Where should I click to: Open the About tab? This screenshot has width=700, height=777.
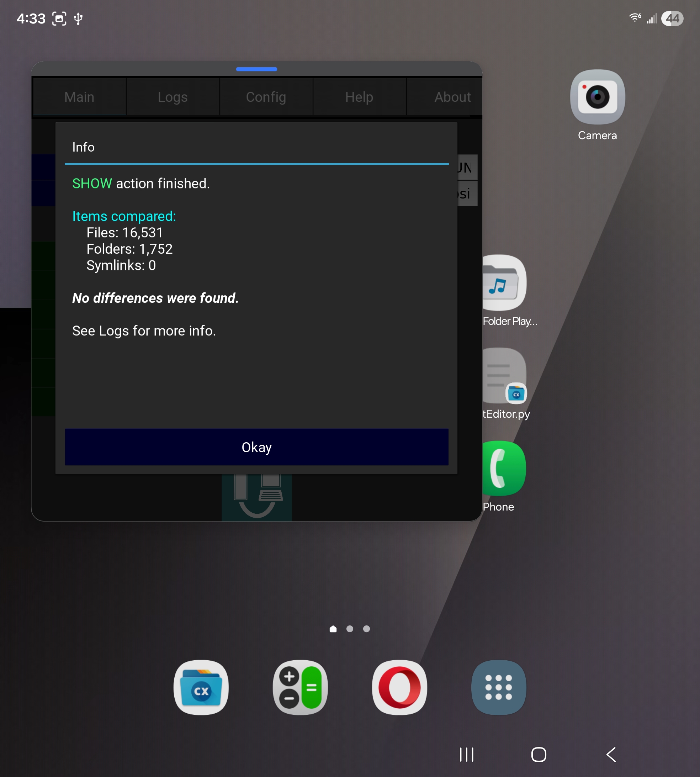452,97
